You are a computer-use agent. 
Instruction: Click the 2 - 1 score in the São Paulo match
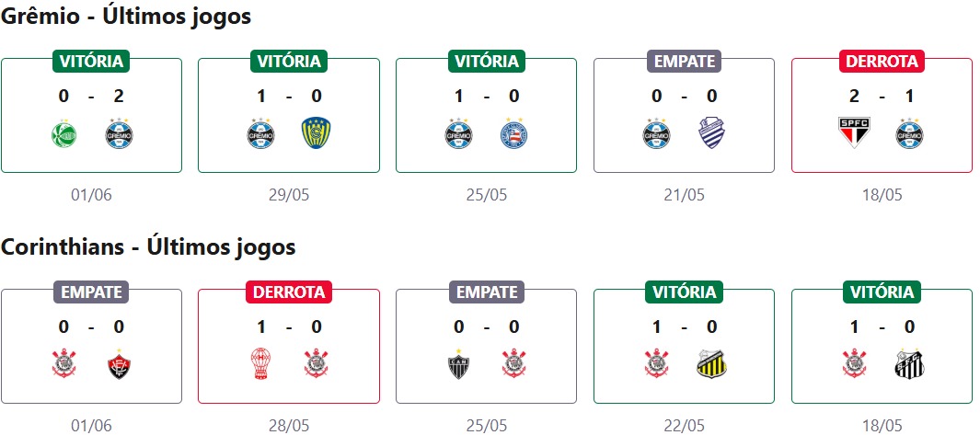coord(882,96)
